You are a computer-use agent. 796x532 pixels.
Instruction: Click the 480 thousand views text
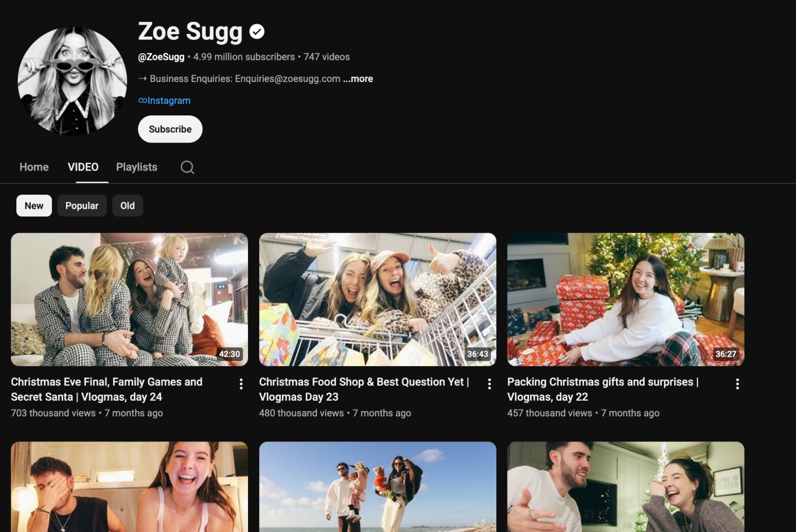(x=301, y=413)
